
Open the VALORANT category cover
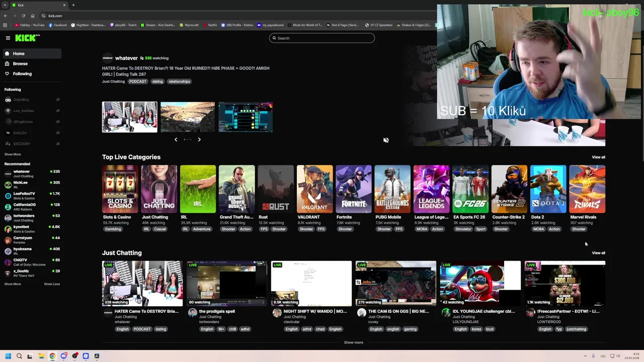coord(314,189)
